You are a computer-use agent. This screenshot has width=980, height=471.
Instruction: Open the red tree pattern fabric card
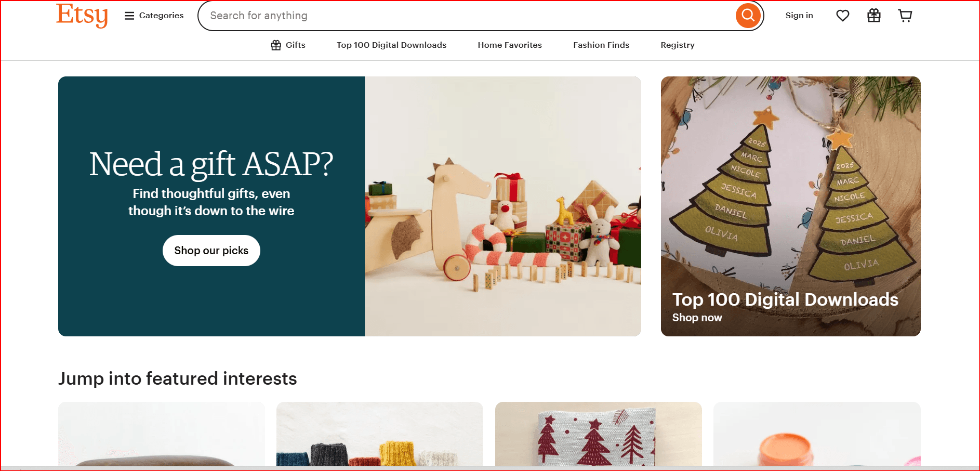[599, 434]
